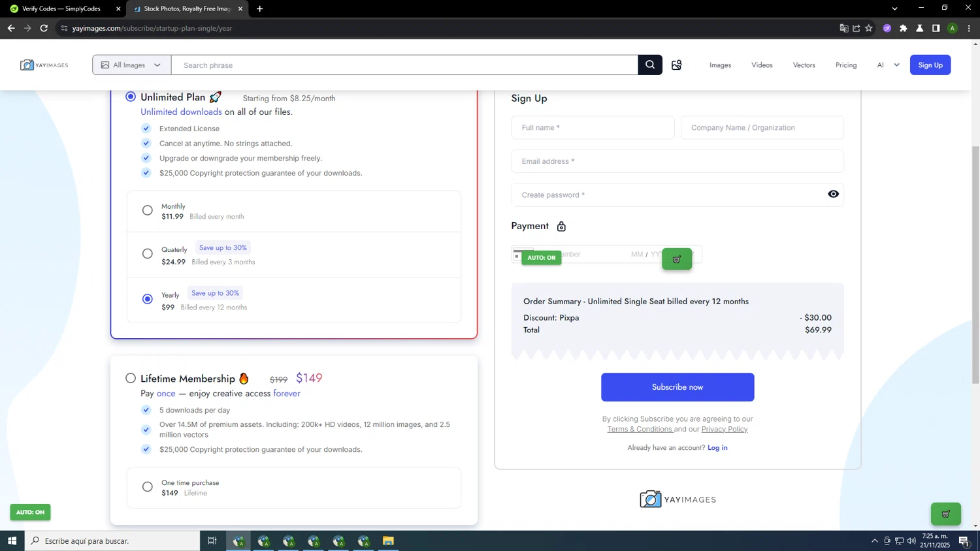
Task: Click the Sign Up button in header
Action: coord(930,65)
